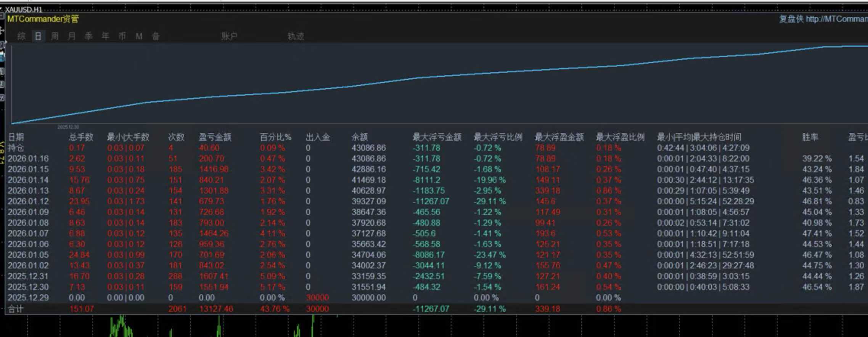
Task: Click the MTCommander资管 panel title
Action: click(x=43, y=19)
